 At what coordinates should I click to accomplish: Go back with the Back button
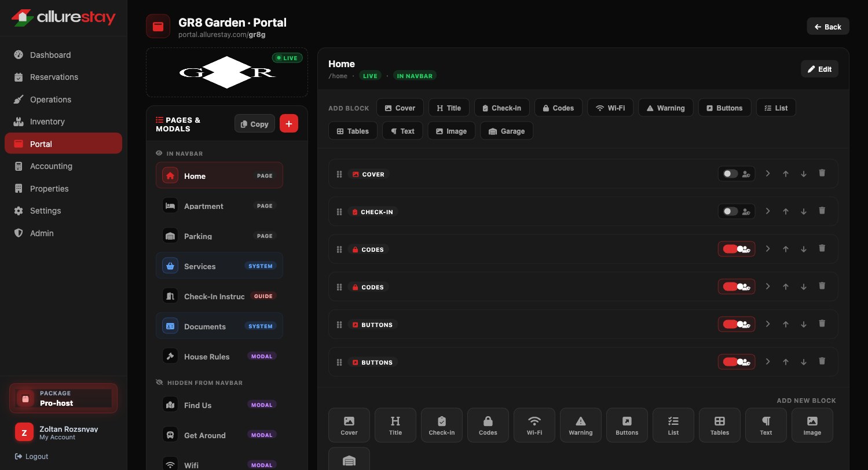coord(828,27)
